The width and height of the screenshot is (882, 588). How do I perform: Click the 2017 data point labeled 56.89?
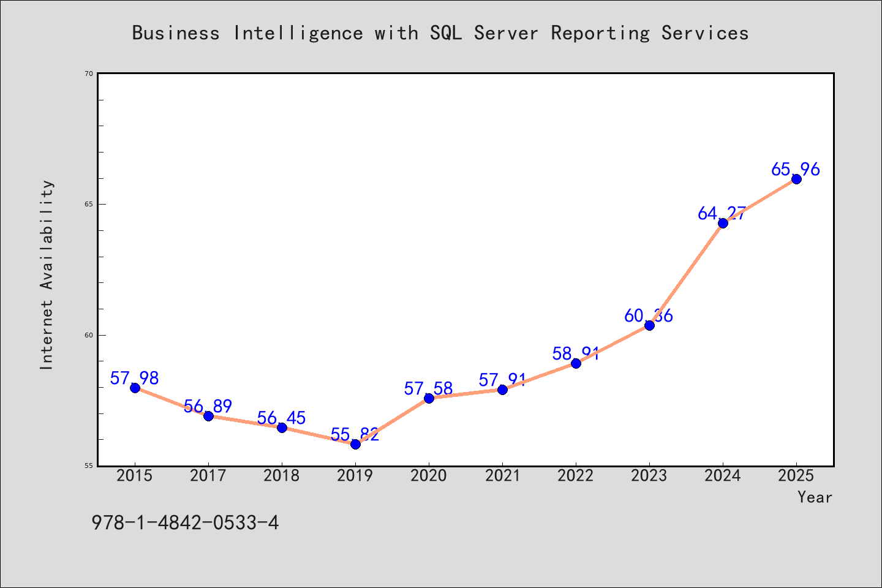pos(208,416)
